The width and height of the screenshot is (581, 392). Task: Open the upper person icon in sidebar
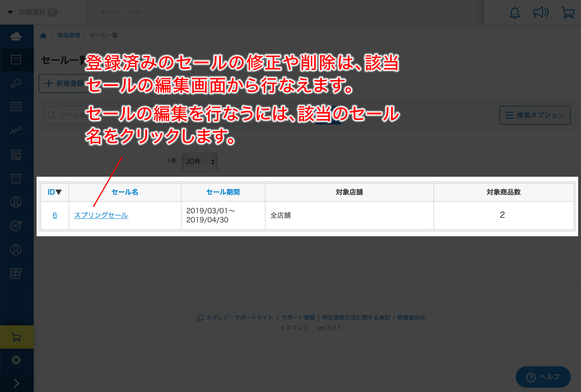point(16,202)
